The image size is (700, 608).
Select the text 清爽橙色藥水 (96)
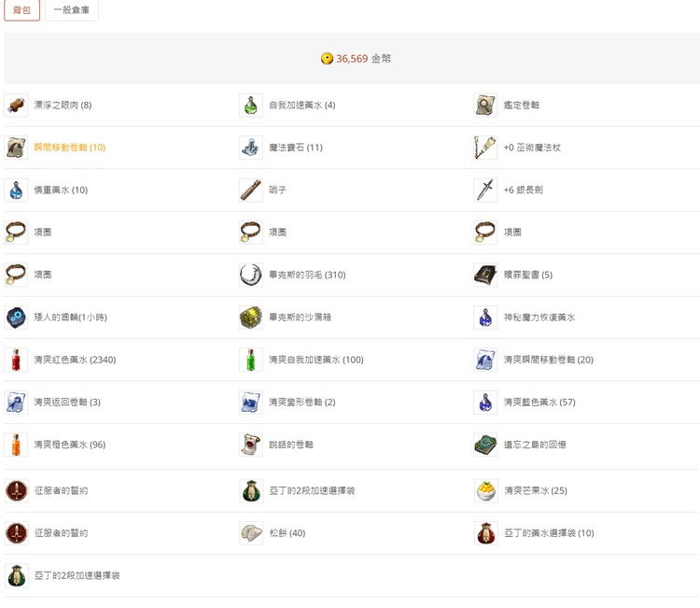pyautogui.click(x=70, y=445)
